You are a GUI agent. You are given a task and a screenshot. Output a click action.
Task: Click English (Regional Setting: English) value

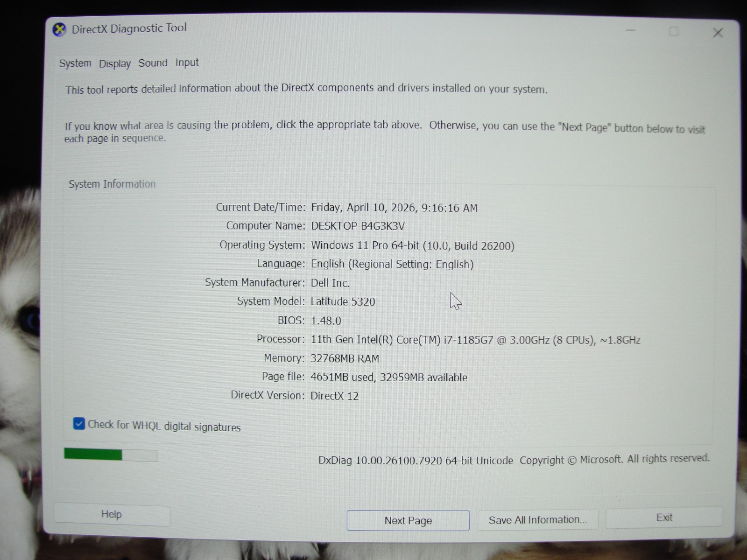point(392,264)
